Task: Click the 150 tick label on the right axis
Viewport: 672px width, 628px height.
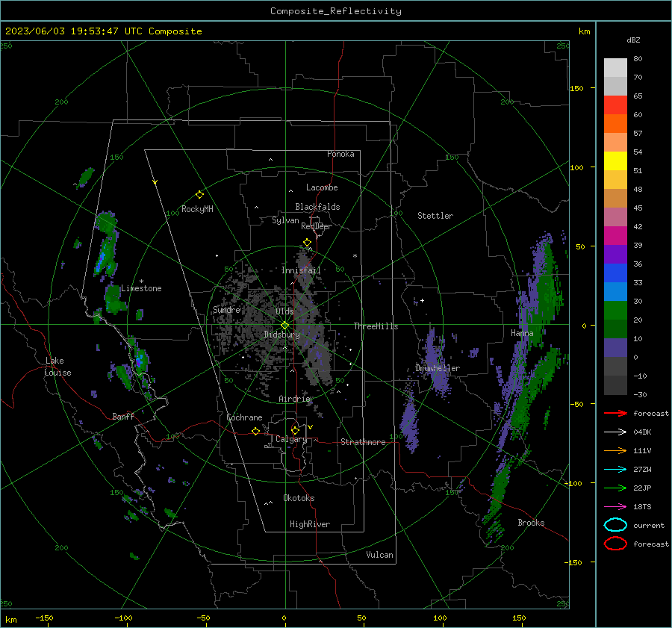Action: (577, 88)
